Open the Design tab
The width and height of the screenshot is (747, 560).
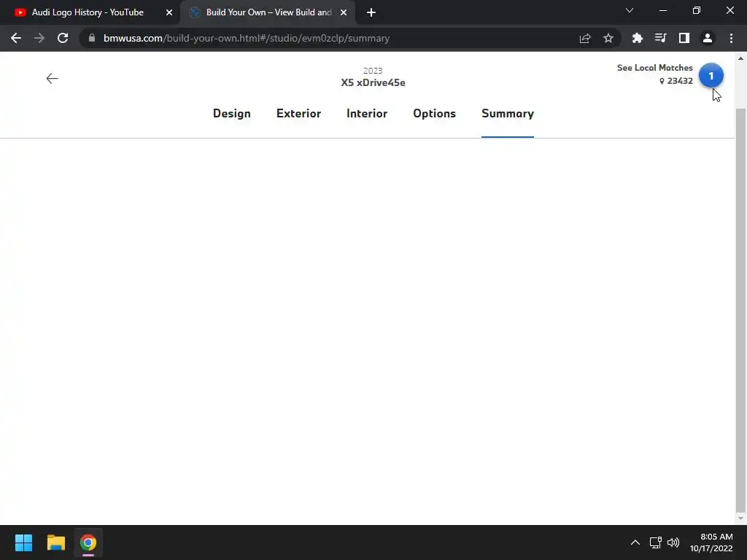[x=231, y=113]
